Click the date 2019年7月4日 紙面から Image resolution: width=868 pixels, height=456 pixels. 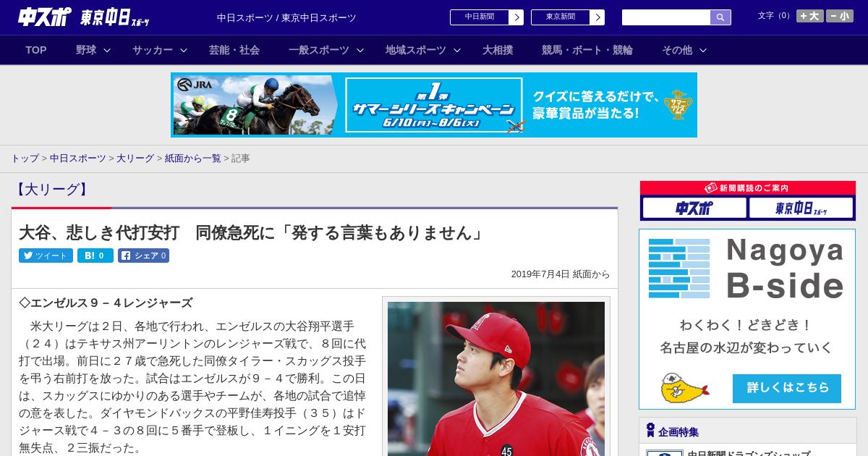[x=561, y=274]
